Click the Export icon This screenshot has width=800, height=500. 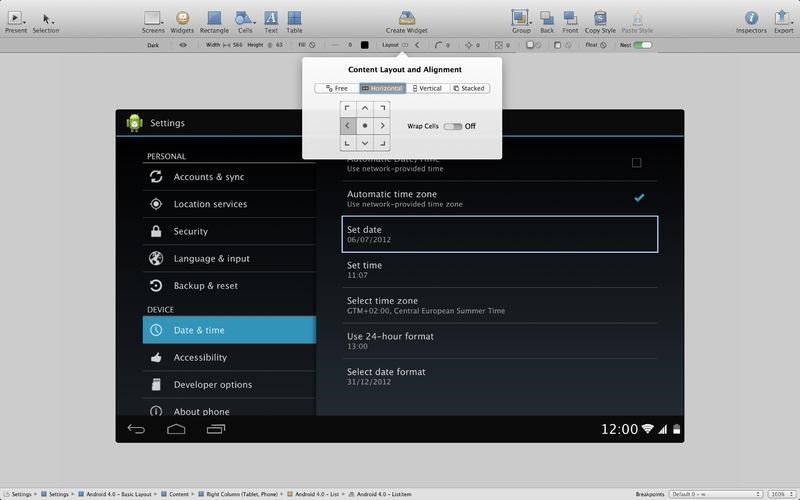[782, 18]
